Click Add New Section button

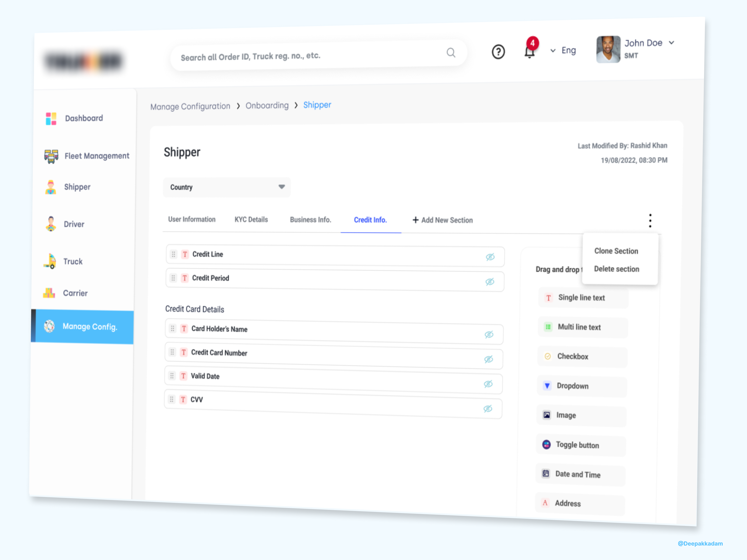(x=442, y=220)
